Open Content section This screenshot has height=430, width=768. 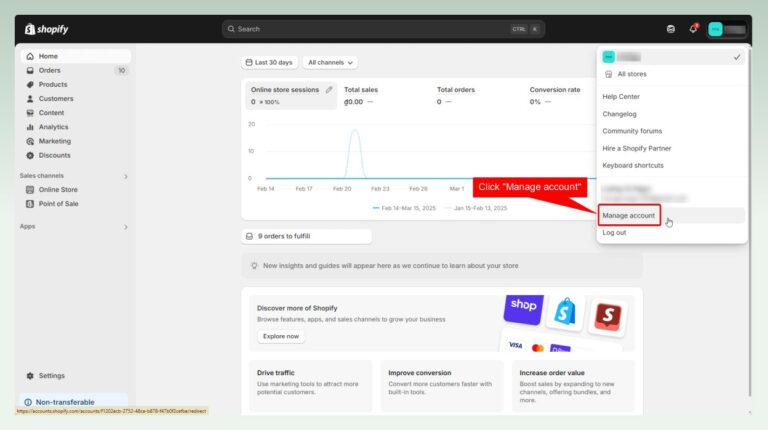click(76, 113)
